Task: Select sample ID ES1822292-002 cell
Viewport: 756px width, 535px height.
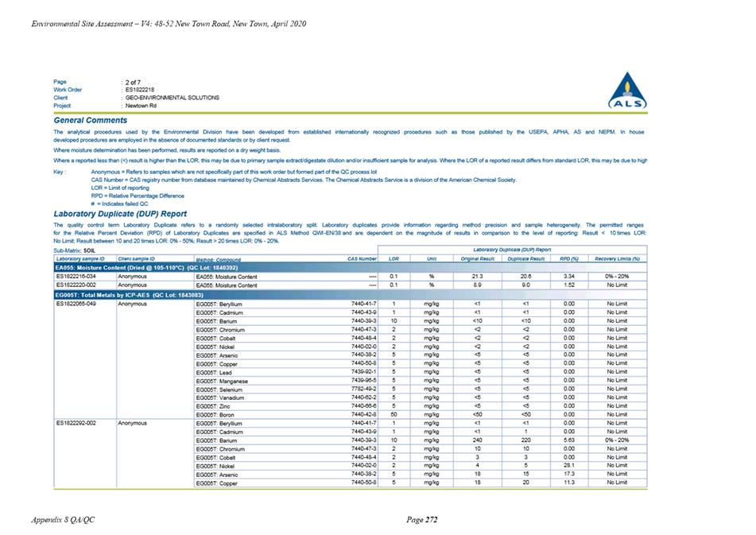Action: tap(76, 423)
